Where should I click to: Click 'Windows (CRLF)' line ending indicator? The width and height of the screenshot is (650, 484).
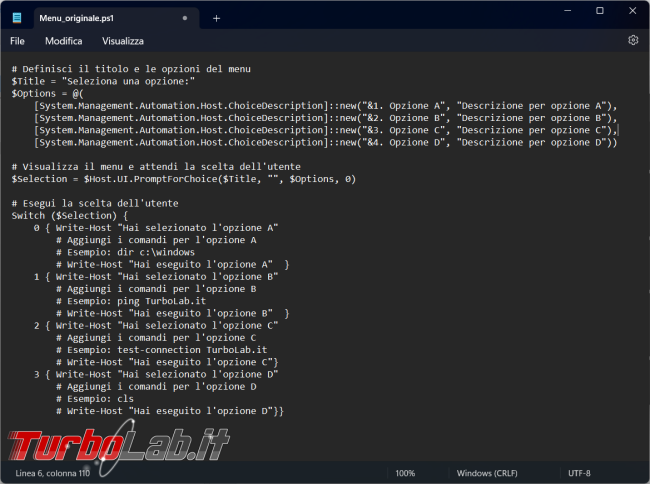coord(487,473)
